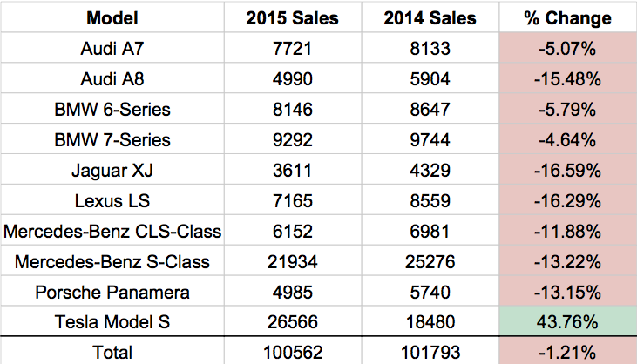Click Tesla 2015 sales value 26566

(x=293, y=321)
